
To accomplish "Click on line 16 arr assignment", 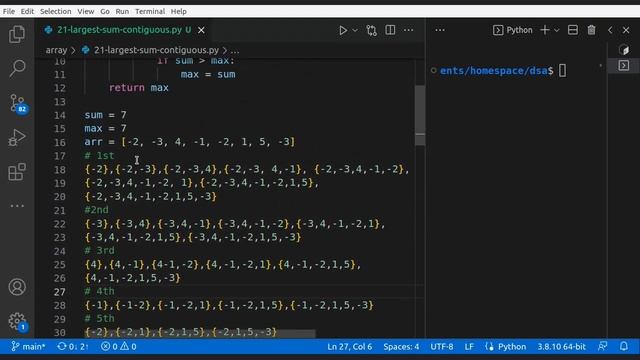I will [x=189, y=142].
